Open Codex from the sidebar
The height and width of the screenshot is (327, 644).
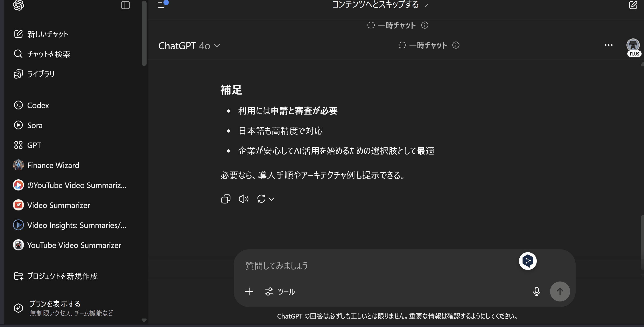tap(32, 105)
